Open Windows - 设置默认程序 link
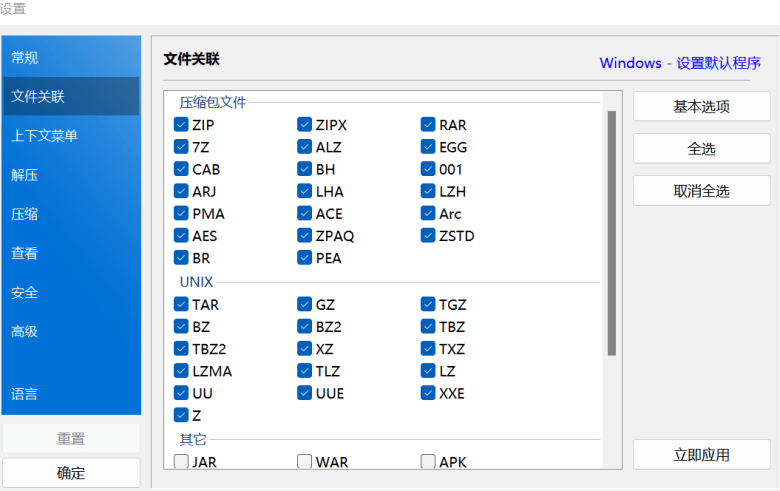This screenshot has height=491, width=780. click(680, 63)
